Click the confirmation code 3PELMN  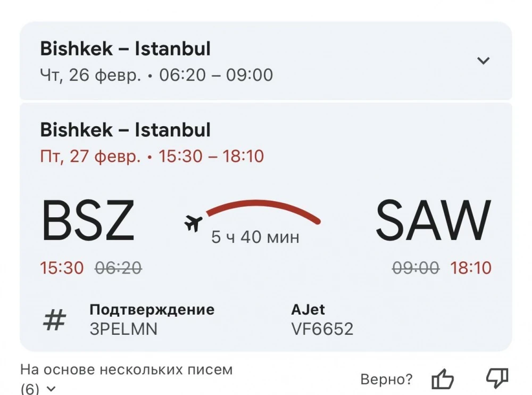tap(123, 329)
